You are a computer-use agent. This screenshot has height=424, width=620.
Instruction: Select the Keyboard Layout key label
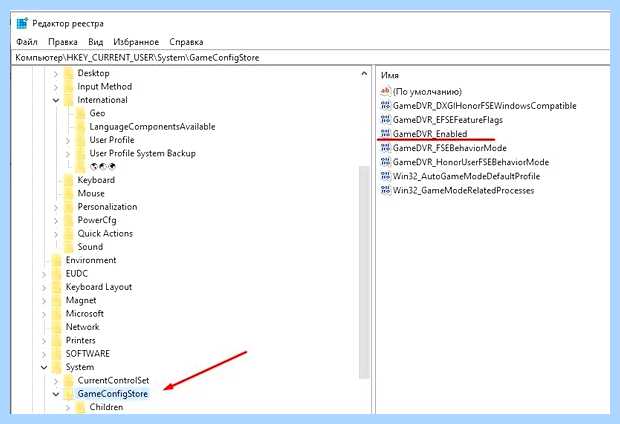click(99, 287)
